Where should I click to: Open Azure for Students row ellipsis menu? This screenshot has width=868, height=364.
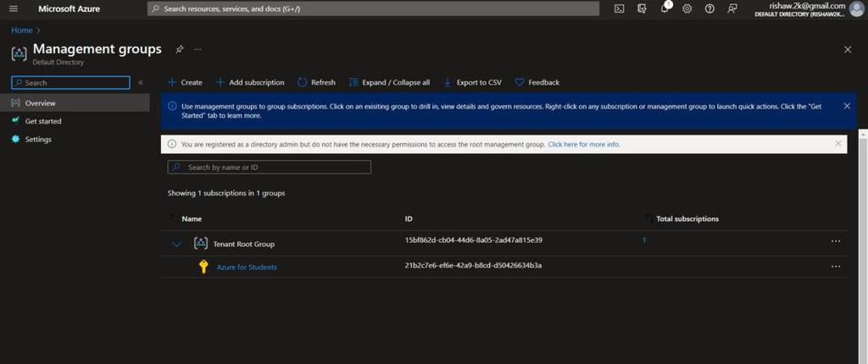(835, 267)
